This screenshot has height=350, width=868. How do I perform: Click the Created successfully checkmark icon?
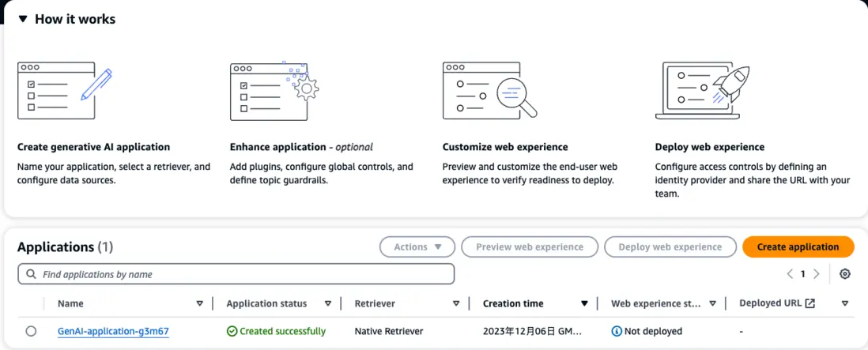coord(232,331)
